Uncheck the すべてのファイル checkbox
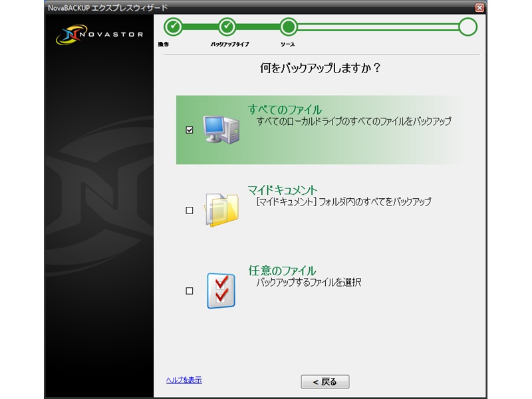The image size is (532, 399). tap(190, 130)
